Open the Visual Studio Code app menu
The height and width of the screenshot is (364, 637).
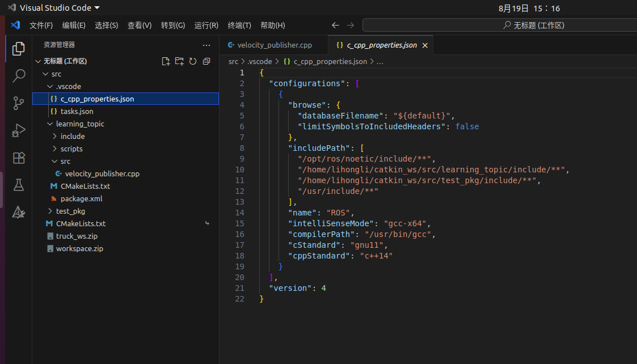click(x=54, y=8)
